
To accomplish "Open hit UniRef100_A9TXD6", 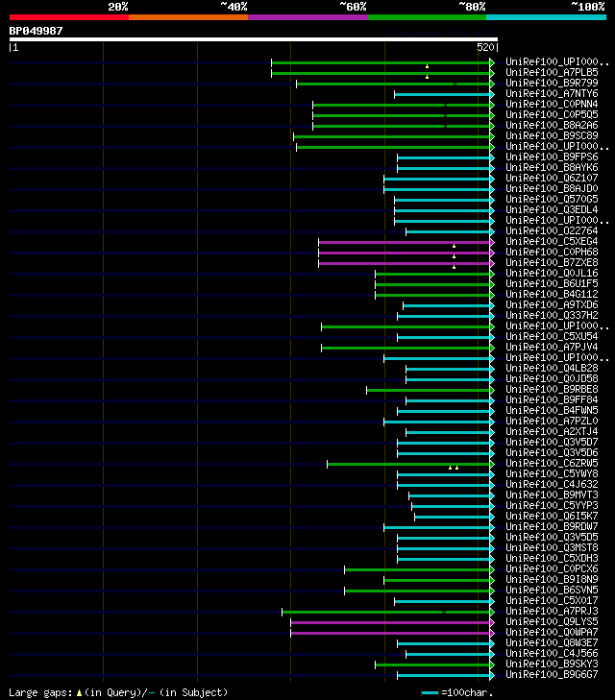I will (x=552, y=305).
